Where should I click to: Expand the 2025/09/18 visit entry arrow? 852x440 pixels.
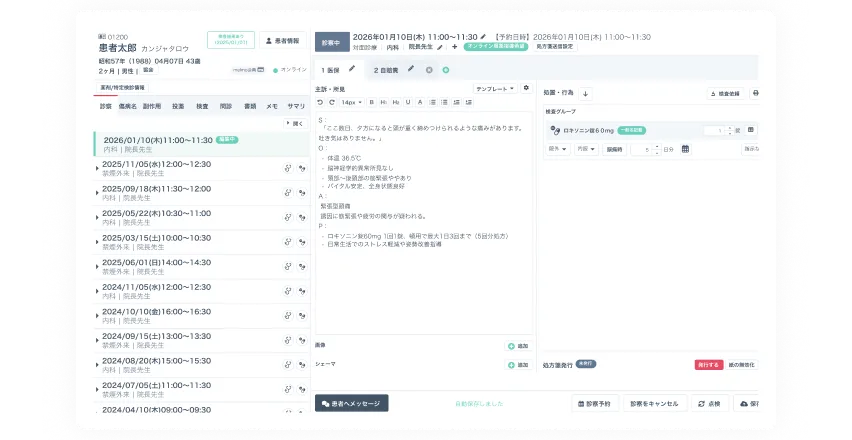(x=97, y=193)
